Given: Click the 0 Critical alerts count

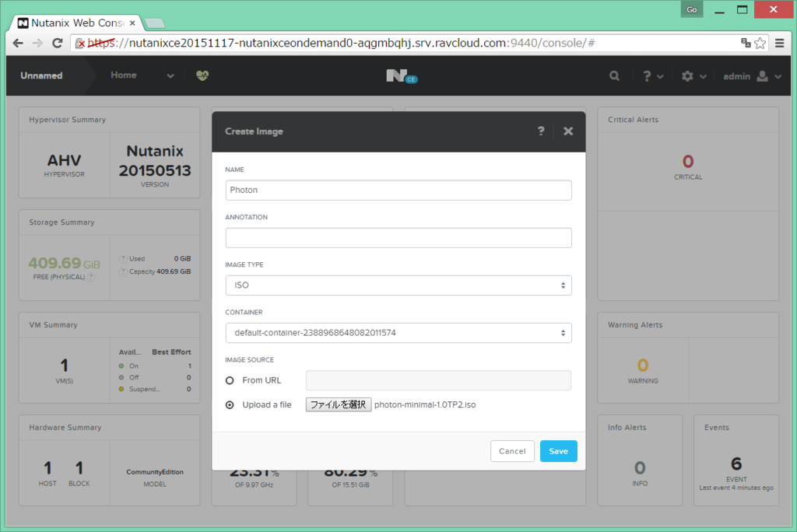Looking at the screenshot, I should [688, 162].
